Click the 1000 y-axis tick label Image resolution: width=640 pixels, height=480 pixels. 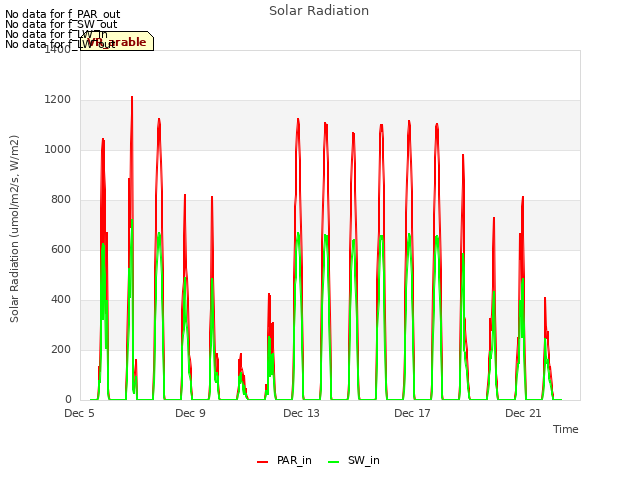pos(58,150)
